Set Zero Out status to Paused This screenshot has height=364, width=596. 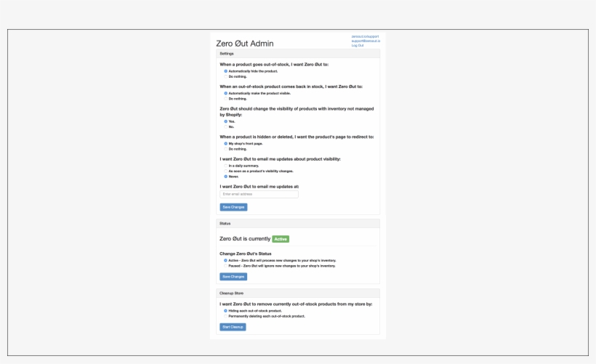point(225,266)
